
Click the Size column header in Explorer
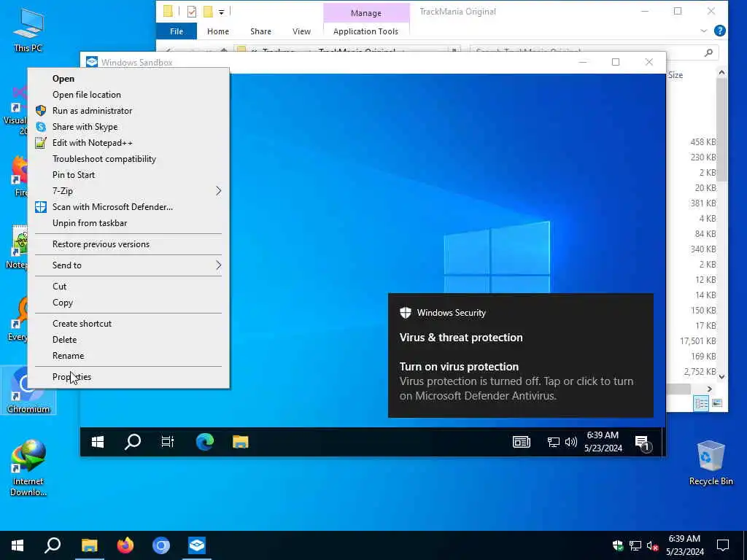(x=675, y=75)
